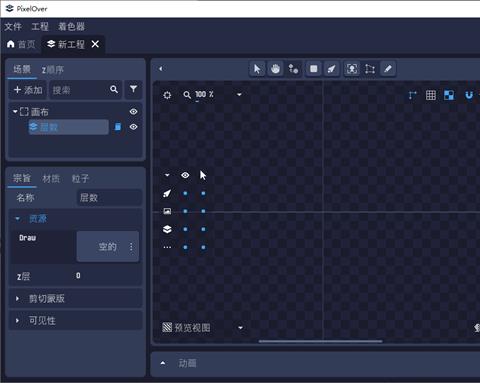Toggle visibility of the 层数 layer
Screen dimensions: 480x383
(x=133, y=127)
